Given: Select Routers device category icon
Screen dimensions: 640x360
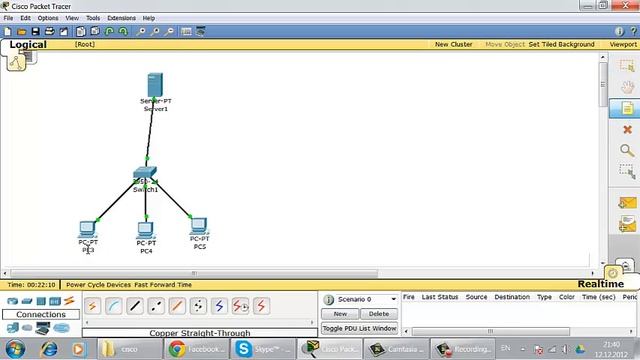Looking at the screenshot, I should click(13, 301).
